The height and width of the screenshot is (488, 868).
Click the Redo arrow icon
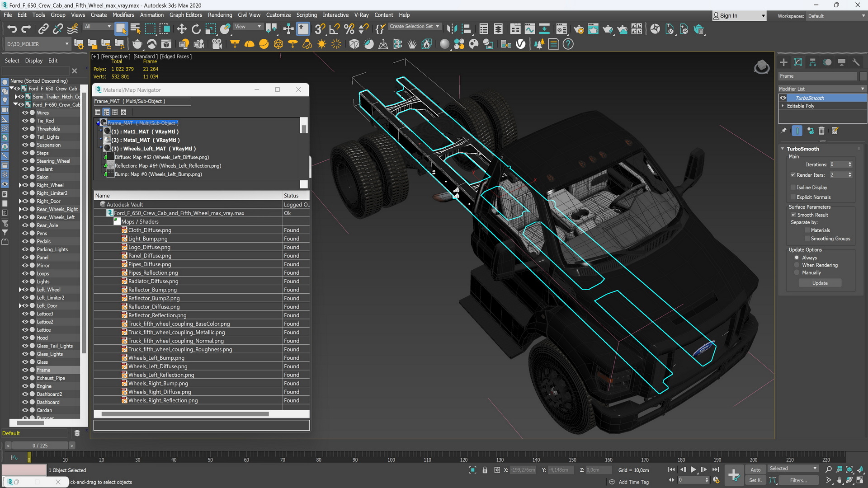click(26, 29)
